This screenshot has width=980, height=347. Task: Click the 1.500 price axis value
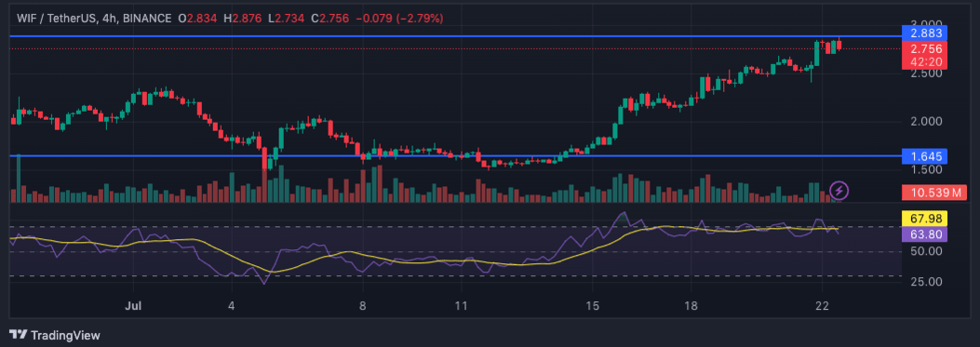coord(926,169)
